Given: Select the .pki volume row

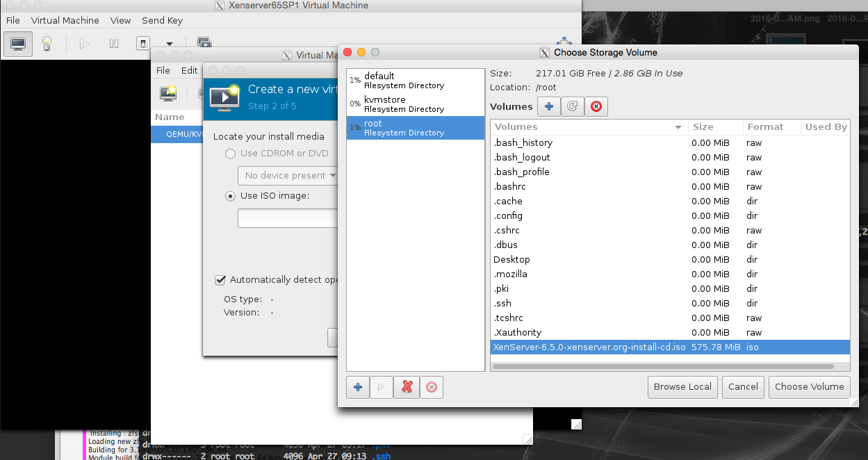Looking at the screenshot, I should tap(670, 288).
